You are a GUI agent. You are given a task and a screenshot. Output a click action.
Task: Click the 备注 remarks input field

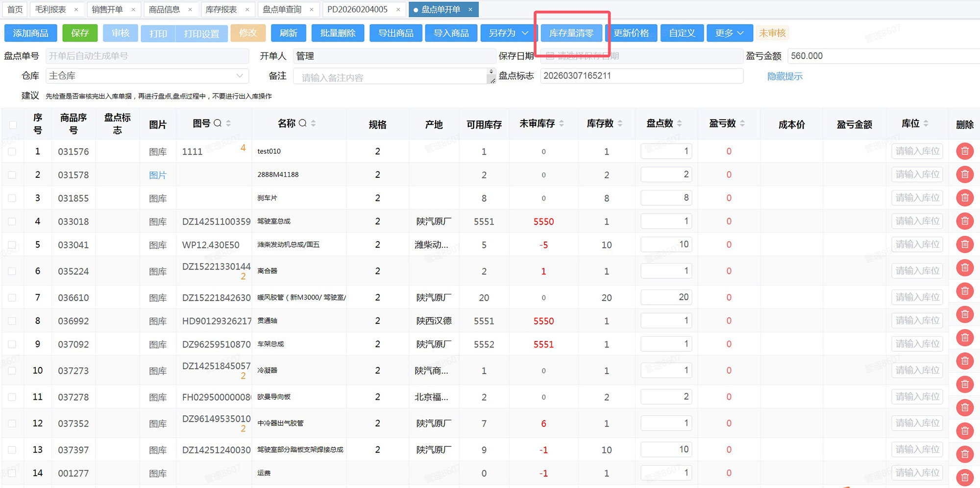tap(392, 76)
